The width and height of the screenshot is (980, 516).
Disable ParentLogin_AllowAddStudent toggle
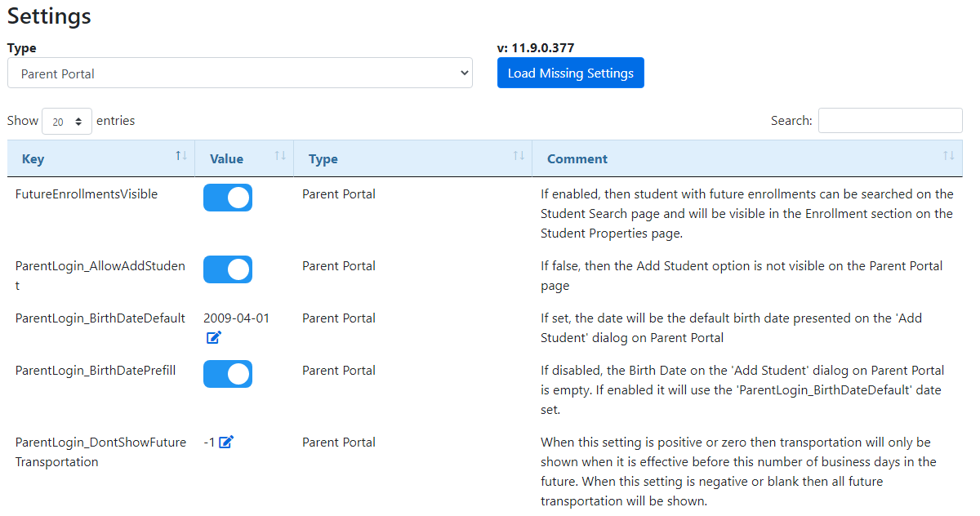(x=228, y=269)
